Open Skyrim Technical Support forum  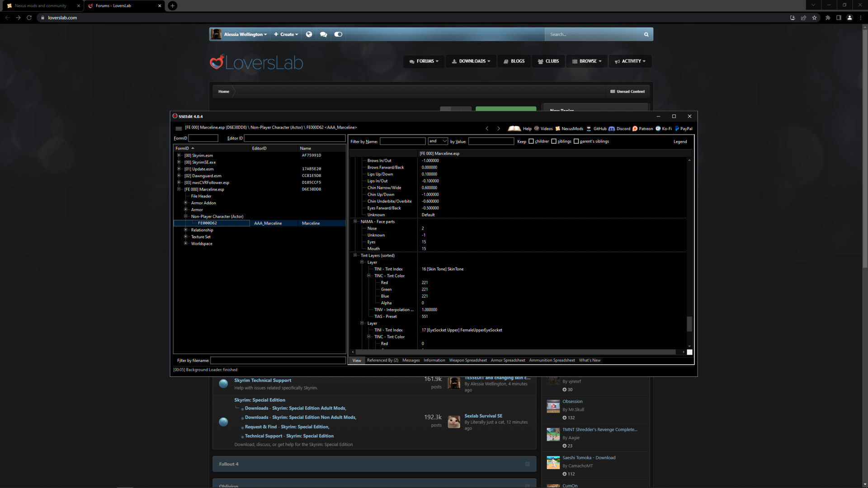(x=263, y=380)
